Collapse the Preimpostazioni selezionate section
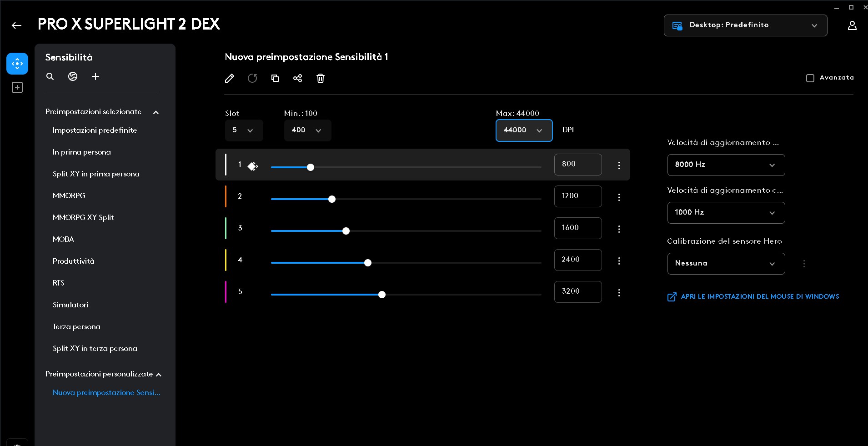868x446 pixels. pyautogui.click(x=156, y=112)
